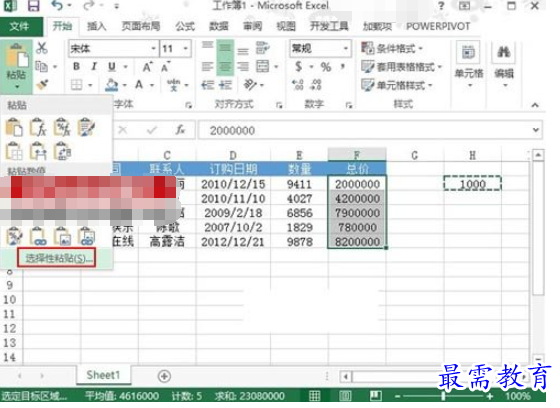This screenshot has height=408, width=560.
Task: Choose Paste Formatting only option
Action: (x=14, y=236)
